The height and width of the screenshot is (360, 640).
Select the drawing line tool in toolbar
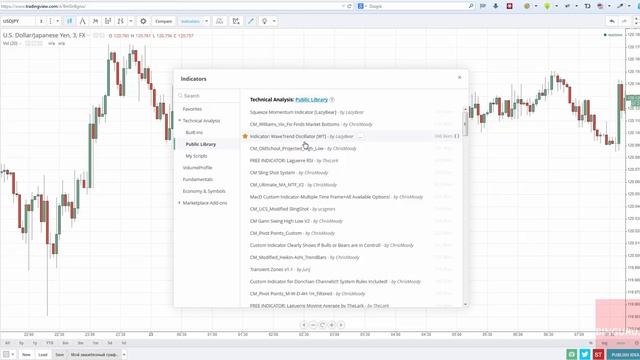(251, 21)
